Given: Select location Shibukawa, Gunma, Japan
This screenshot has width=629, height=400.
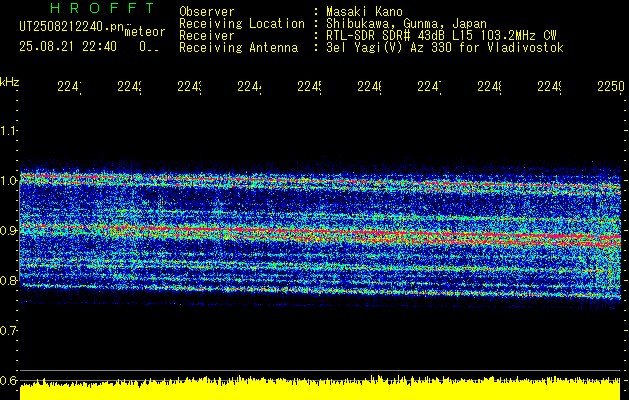Looking at the screenshot, I should [406, 24].
